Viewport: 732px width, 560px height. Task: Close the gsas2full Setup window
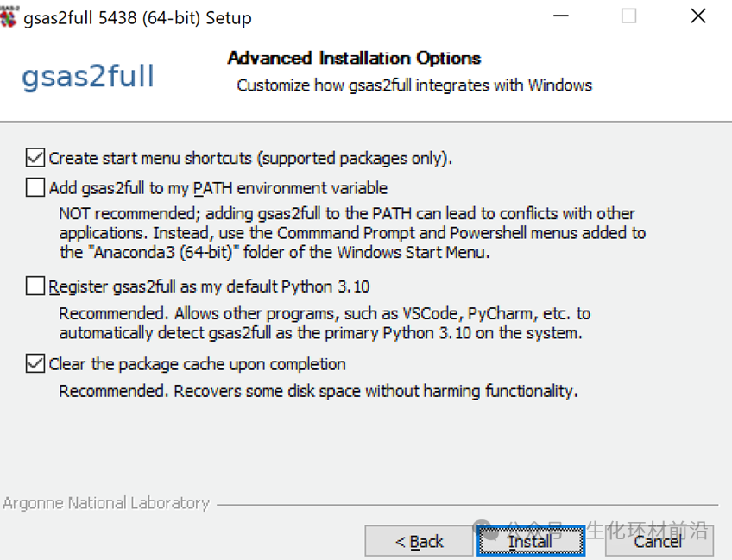698,16
